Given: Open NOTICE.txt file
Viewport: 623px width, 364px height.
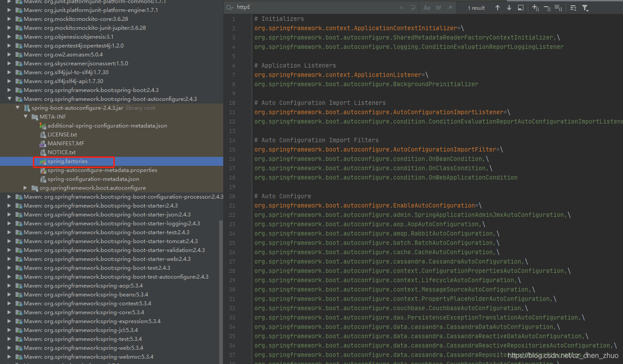Looking at the screenshot, I should click(x=62, y=152).
